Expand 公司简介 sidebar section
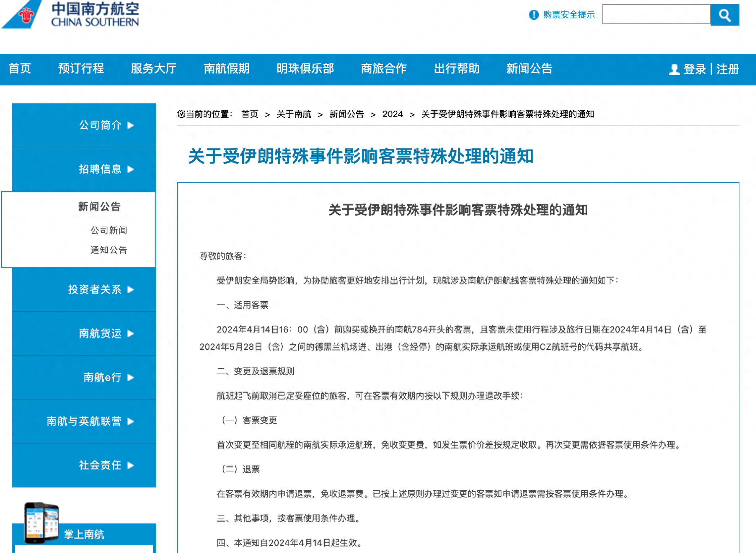Screen dimensions: 756x553 (84, 125)
